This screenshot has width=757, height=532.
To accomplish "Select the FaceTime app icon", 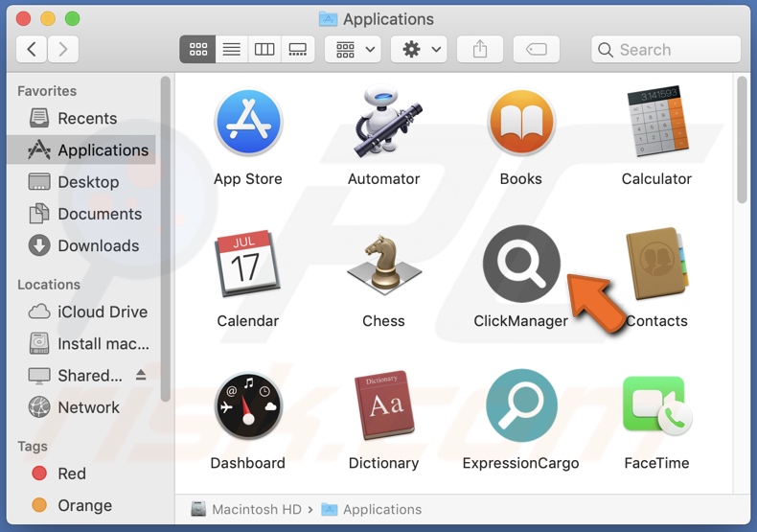I will 657,405.
